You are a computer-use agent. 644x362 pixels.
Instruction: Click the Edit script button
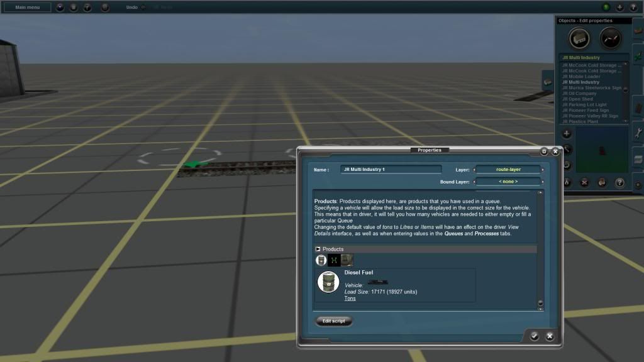pyautogui.click(x=334, y=321)
